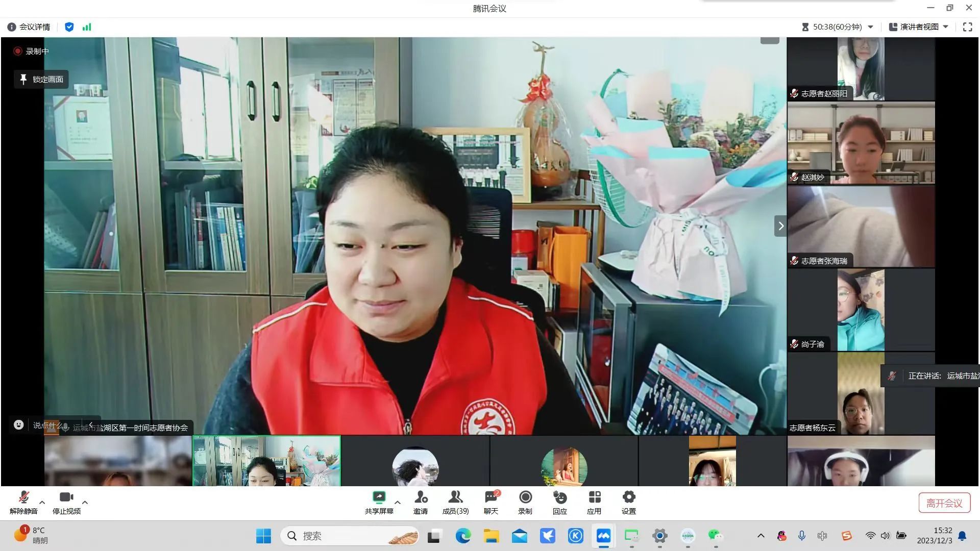Select 志愿者杨东云 video thumbnail
The height and width of the screenshot is (551, 980).
click(861, 393)
